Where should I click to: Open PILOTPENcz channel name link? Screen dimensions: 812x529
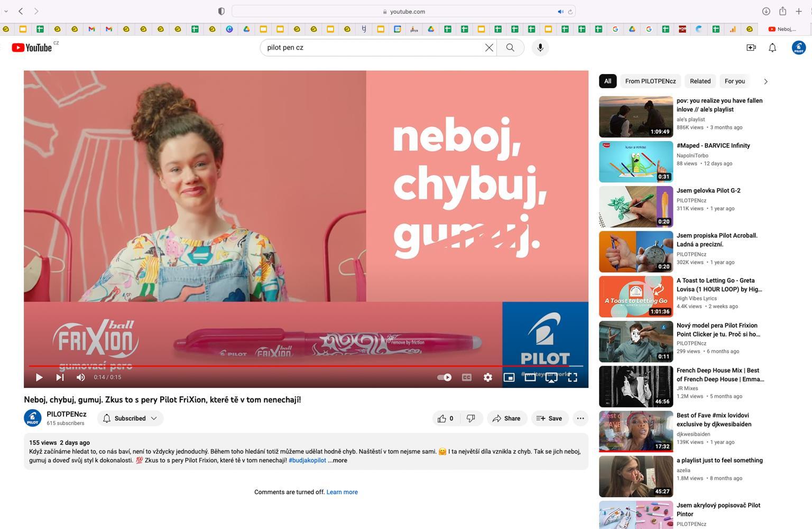point(67,414)
